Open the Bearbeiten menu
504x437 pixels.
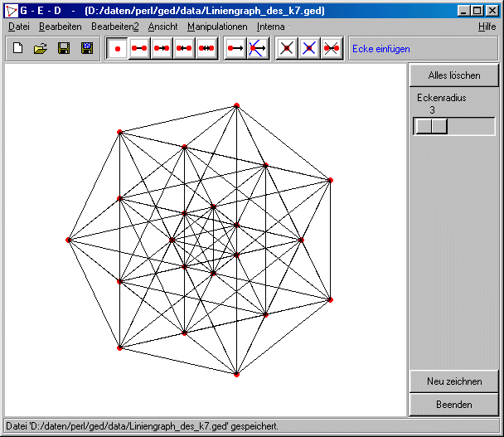(61, 27)
